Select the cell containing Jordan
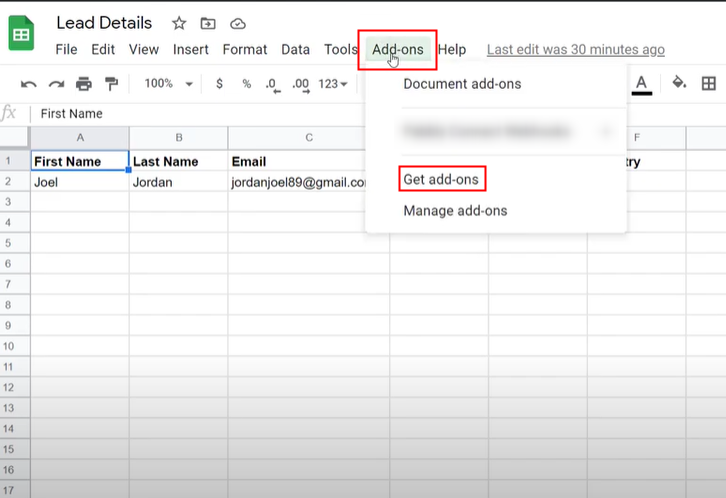This screenshot has height=498, width=726. 179,181
